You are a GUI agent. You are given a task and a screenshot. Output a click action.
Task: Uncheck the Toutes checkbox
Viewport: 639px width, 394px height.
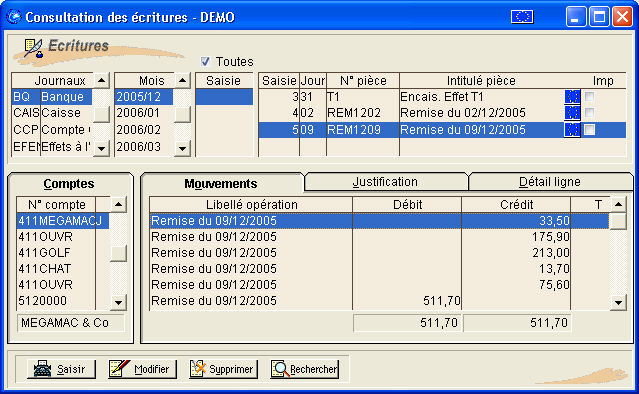pos(205,62)
